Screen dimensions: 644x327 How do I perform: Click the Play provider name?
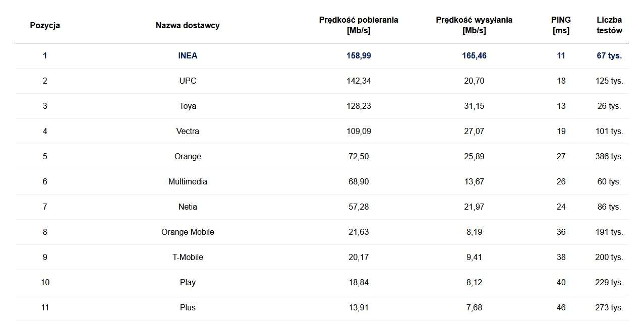(x=188, y=283)
